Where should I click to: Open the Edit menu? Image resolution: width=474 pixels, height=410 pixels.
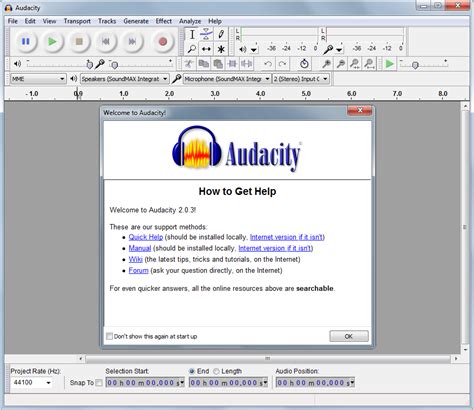tap(30, 21)
